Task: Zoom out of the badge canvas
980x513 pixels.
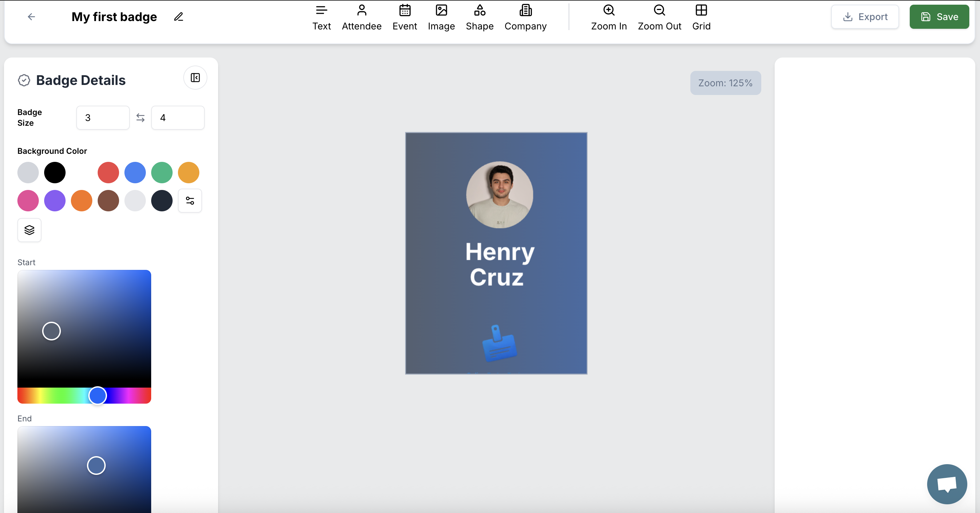Action: tap(659, 17)
